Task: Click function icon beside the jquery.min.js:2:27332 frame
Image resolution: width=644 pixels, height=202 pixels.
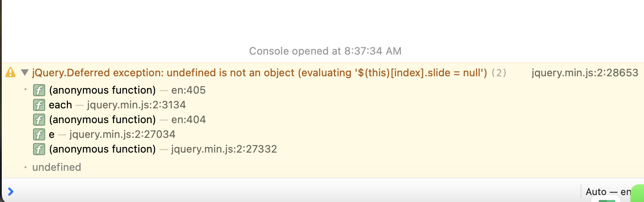Action: coord(39,149)
